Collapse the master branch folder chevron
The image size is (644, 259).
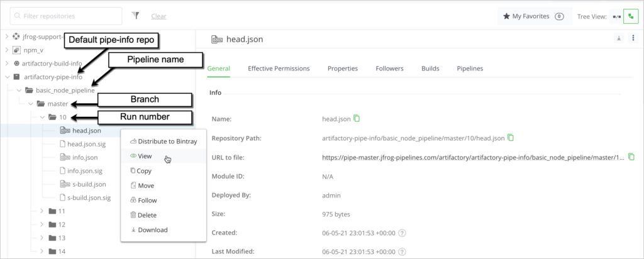[x=30, y=104]
